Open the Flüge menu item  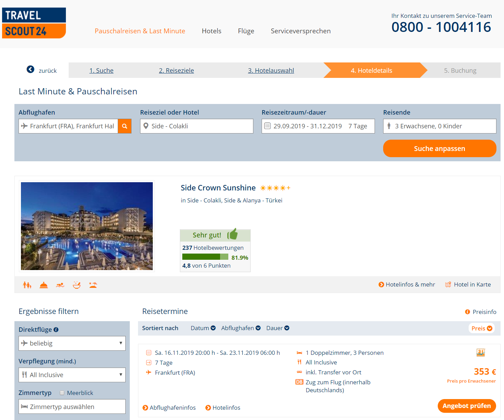246,31
